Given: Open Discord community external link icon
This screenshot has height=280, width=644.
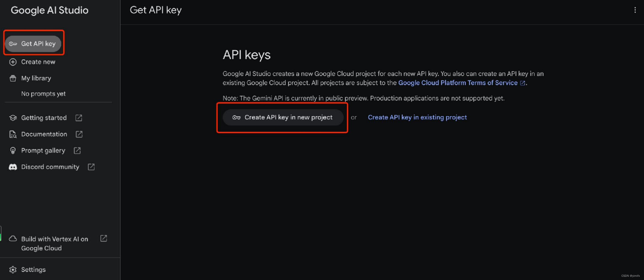Looking at the screenshot, I should tap(91, 167).
